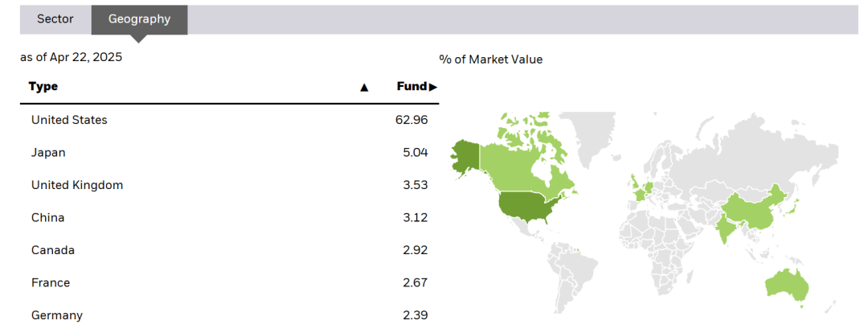The width and height of the screenshot is (868, 333).
Task: Select the China row in table
Action: click(230, 218)
